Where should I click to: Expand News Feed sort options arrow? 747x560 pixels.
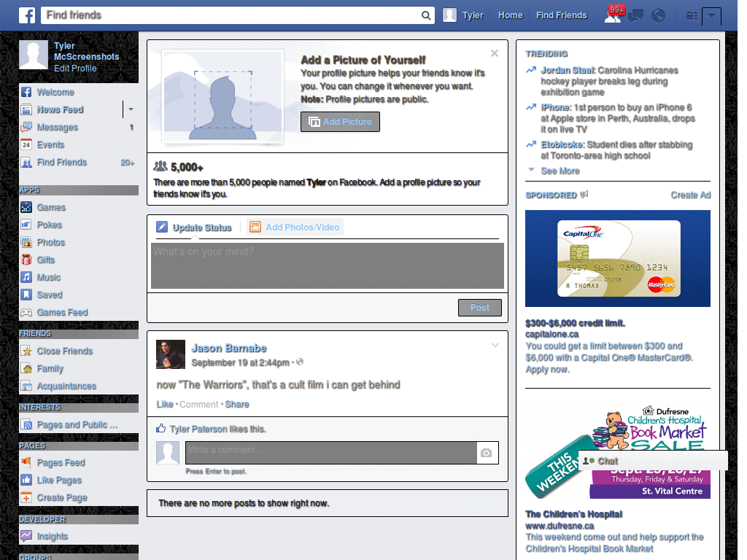click(x=131, y=109)
